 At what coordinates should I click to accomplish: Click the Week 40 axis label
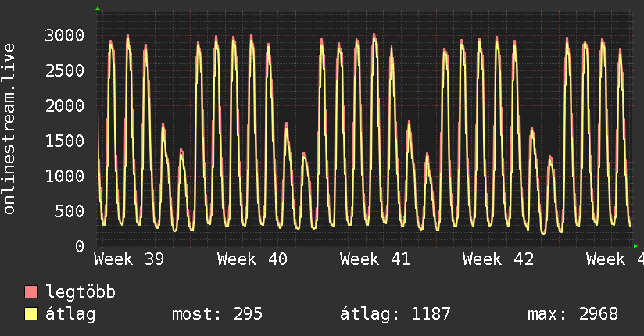(252, 259)
